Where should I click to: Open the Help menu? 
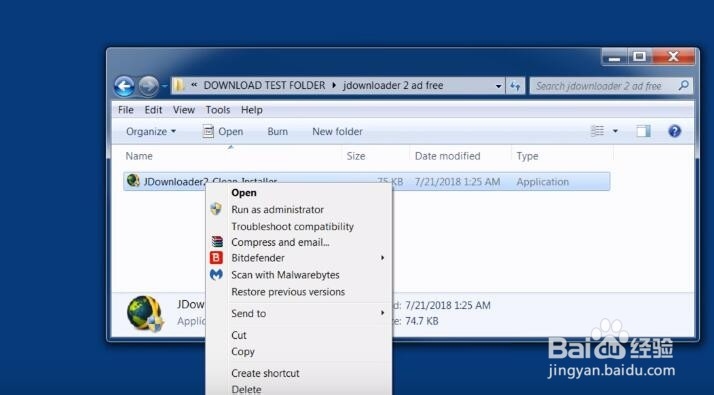pos(252,110)
